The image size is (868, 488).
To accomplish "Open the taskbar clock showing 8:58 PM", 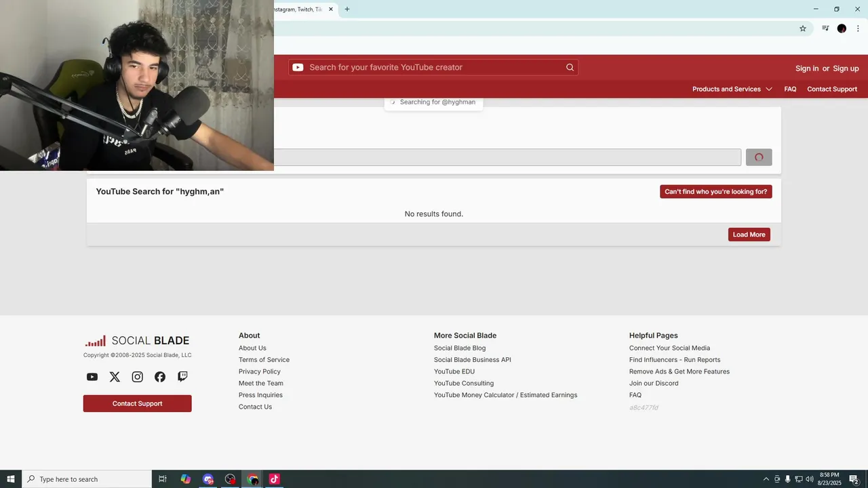I will point(830,479).
